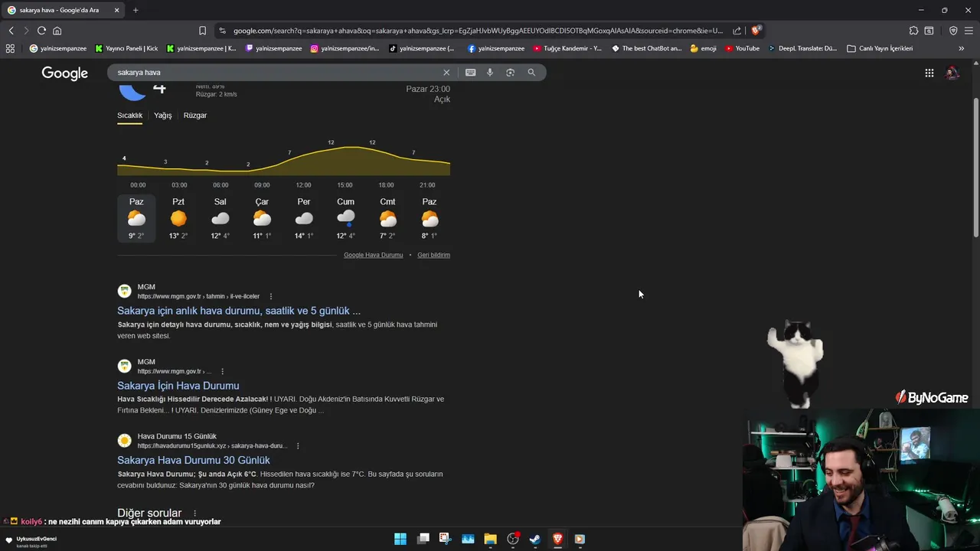Select Cum day forecast
Image resolution: width=980 pixels, height=551 pixels.
point(346,219)
